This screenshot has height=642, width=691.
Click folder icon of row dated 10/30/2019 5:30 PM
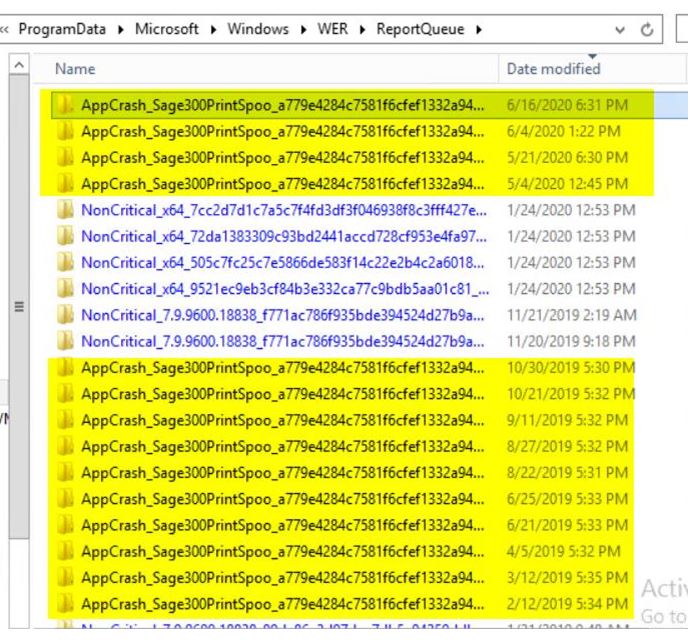(x=66, y=367)
